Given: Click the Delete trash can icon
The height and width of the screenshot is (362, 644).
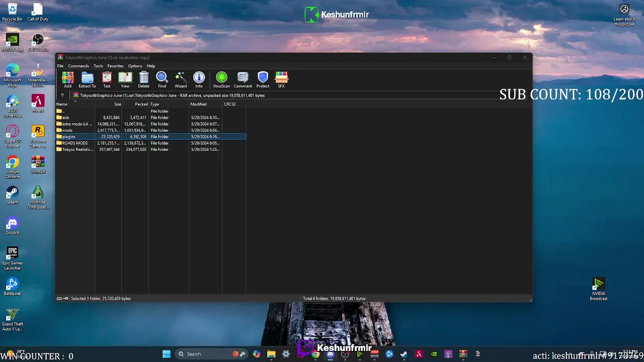Looking at the screenshot, I should (x=144, y=79).
